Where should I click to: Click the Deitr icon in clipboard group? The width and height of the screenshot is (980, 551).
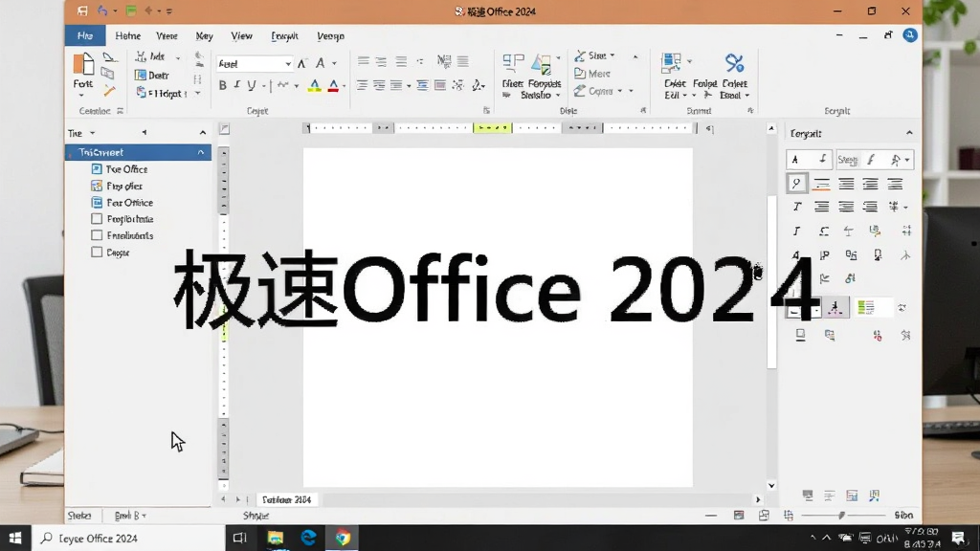click(x=141, y=75)
